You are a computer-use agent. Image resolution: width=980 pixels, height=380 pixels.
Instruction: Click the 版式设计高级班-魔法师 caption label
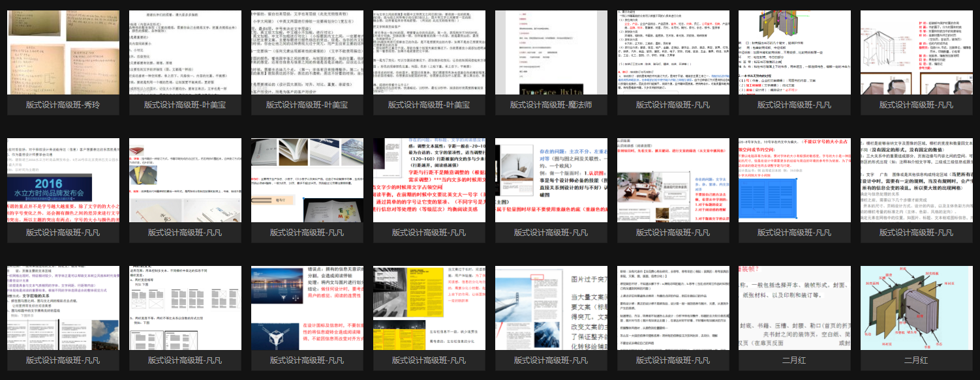[551, 105]
